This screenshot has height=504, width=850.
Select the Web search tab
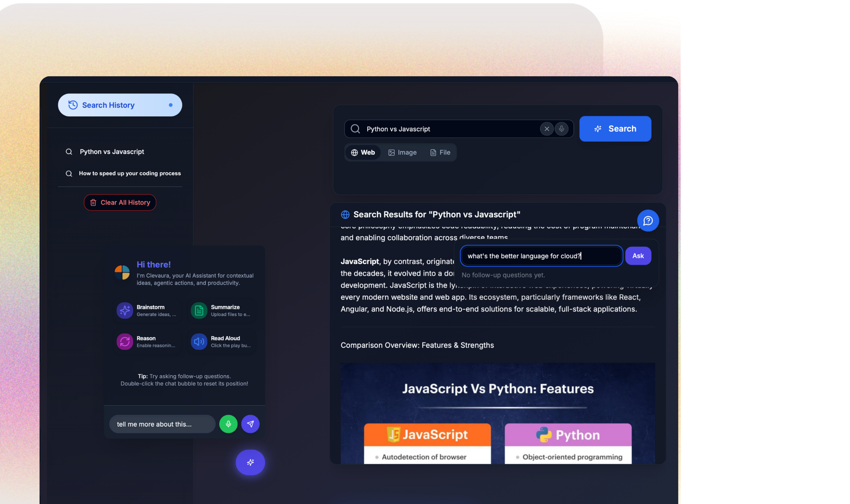click(x=363, y=153)
